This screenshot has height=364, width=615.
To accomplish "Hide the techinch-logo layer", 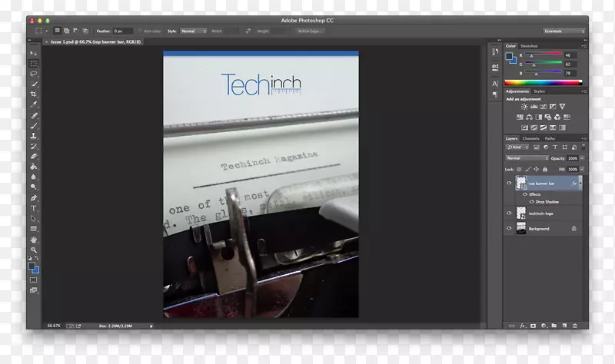I will [x=509, y=213].
